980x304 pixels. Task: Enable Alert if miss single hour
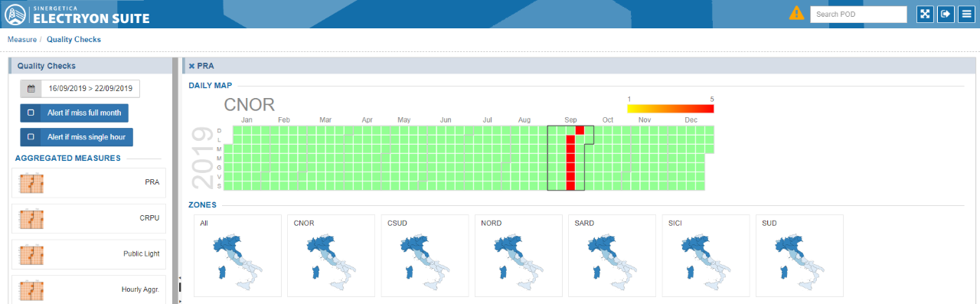click(x=77, y=137)
